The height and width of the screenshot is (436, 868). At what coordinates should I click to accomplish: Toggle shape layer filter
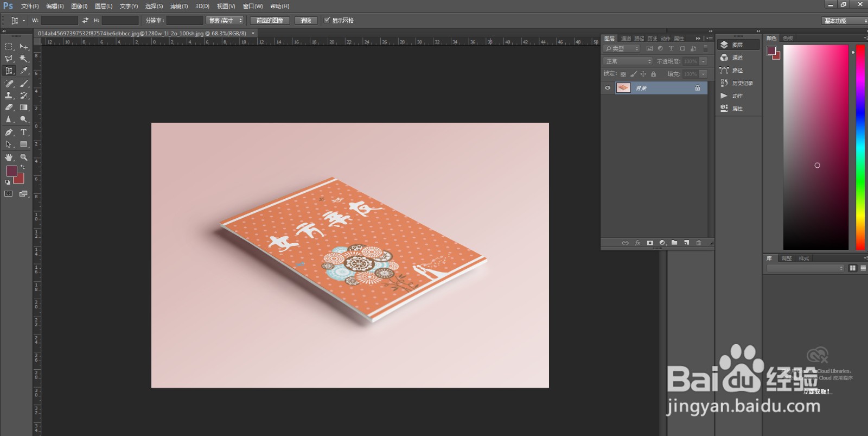[x=682, y=48]
